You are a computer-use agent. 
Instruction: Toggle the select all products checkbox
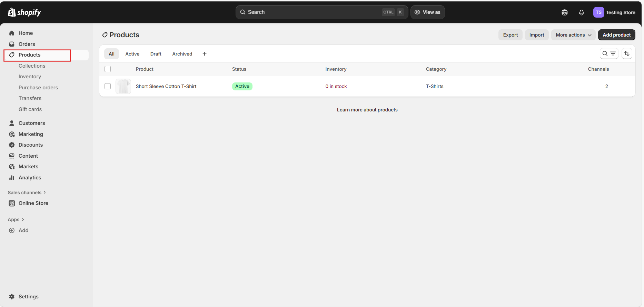point(108,69)
